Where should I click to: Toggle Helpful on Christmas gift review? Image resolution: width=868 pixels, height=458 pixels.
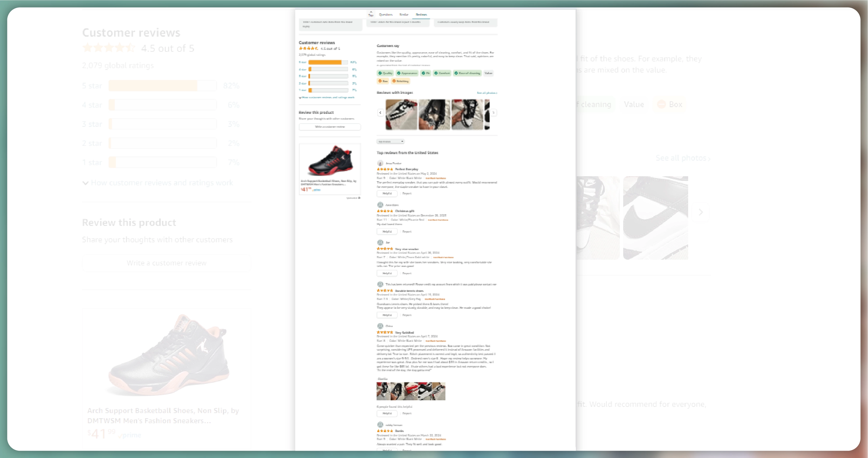click(x=386, y=231)
